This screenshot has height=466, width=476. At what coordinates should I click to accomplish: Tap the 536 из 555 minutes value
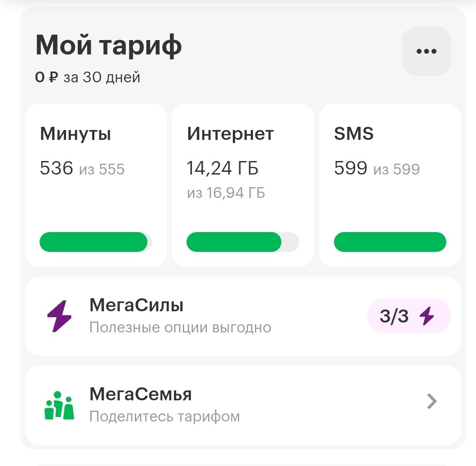coord(82,169)
